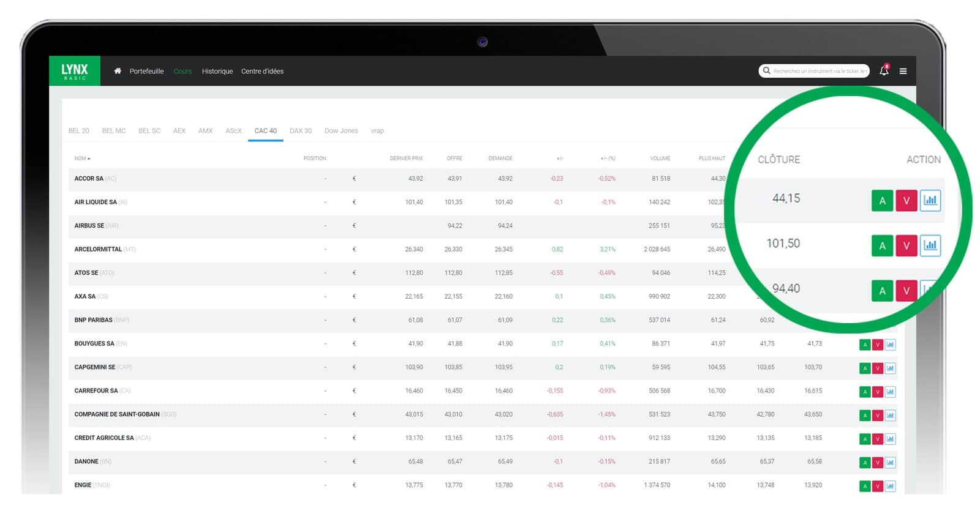Click the LYNX Basic logo

(75, 71)
